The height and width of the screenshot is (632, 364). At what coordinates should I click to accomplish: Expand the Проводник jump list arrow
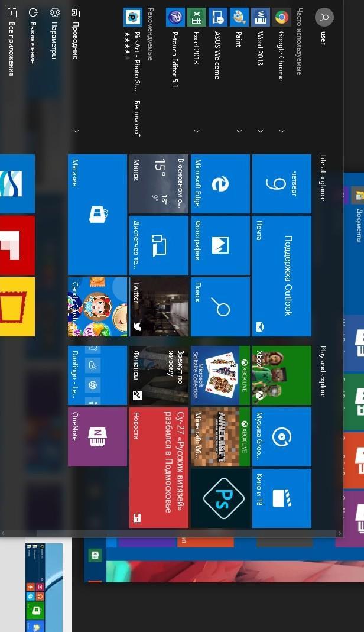coord(76,131)
